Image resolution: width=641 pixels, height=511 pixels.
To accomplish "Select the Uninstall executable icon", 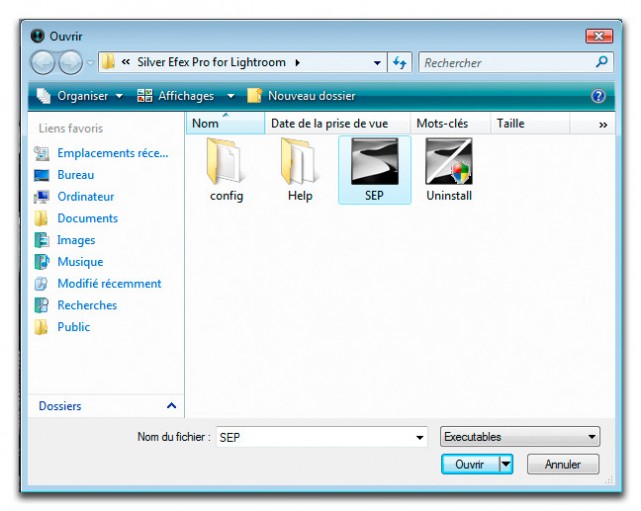I will pos(449,161).
